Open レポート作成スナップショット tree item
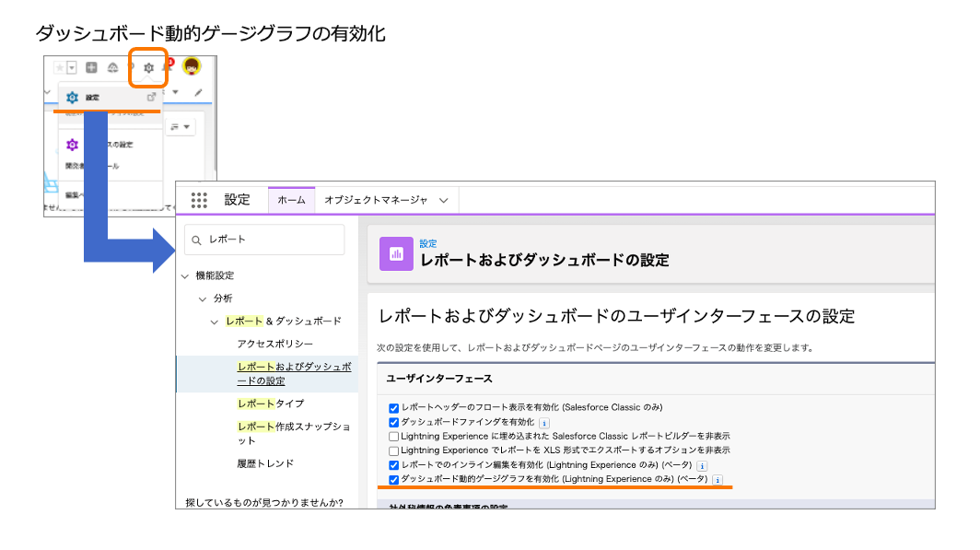This screenshot has width=980, height=550. pos(294,433)
